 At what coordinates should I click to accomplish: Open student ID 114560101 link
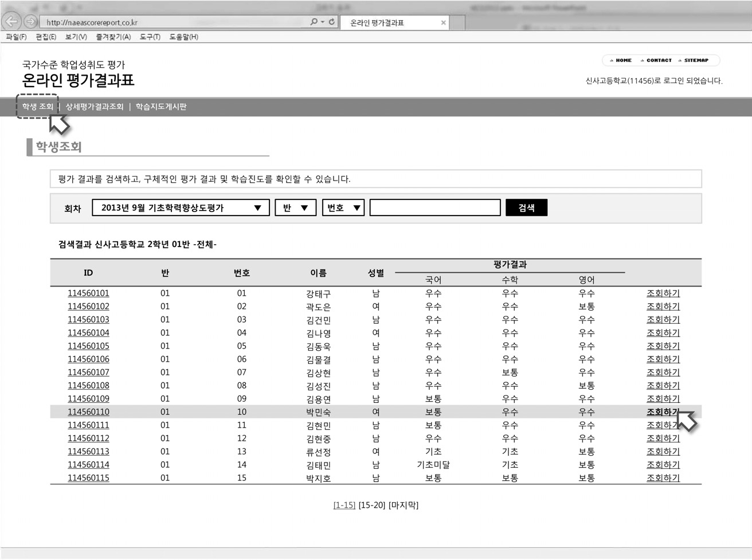pyautogui.click(x=88, y=293)
